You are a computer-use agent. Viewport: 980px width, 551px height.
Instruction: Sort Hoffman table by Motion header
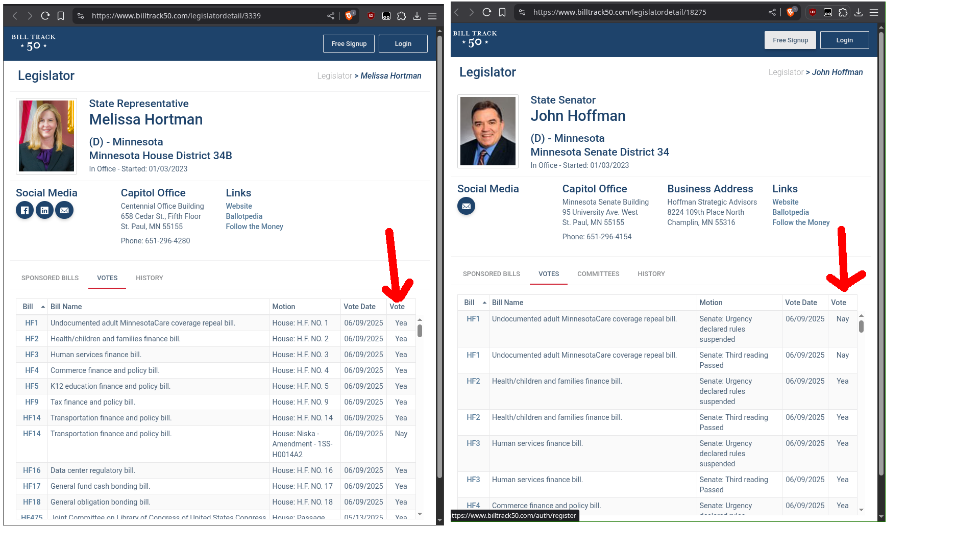point(739,303)
